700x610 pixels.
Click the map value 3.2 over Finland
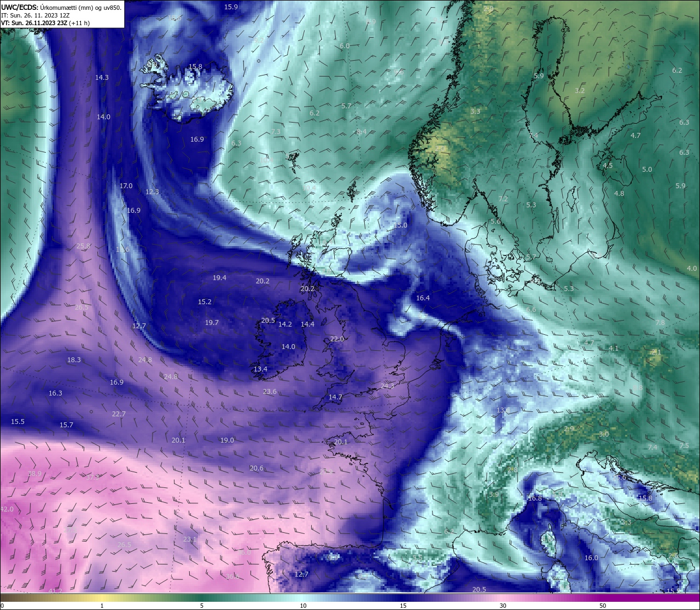580,91
